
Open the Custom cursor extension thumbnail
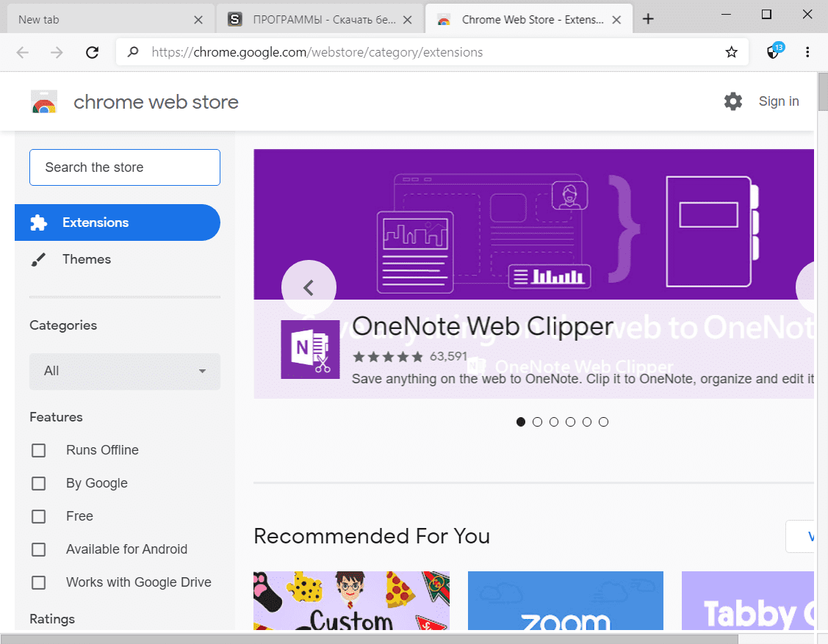point(351,601)
